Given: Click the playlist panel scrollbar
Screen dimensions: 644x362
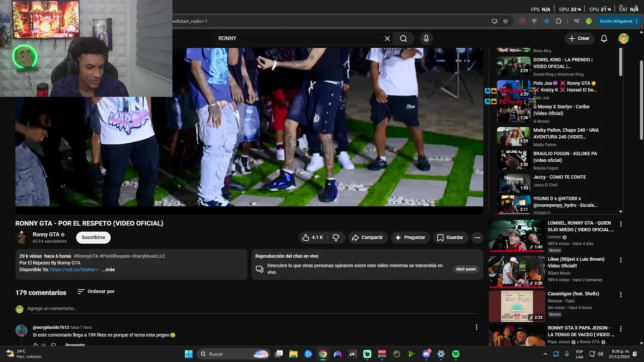Looking at the screenshot, I should (x=620, y=63).
